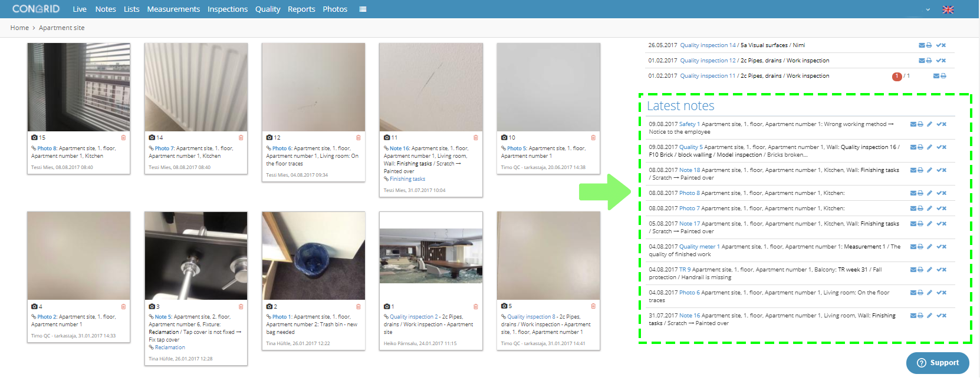Print the Quality 5 note
Screen dimensions: 980x384
[x=920, y=147]
